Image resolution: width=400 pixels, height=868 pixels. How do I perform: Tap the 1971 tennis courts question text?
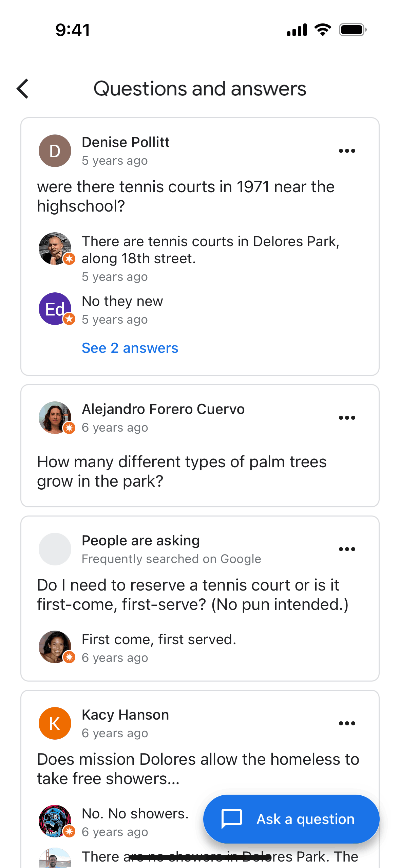pyautogui.click(x=186, y=196)
